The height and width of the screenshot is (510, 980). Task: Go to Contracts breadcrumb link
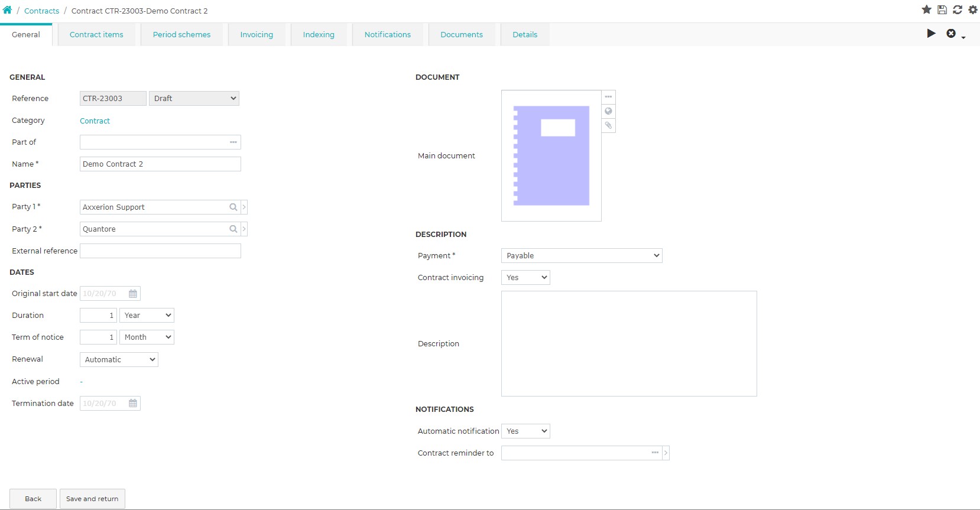(41, 11)
